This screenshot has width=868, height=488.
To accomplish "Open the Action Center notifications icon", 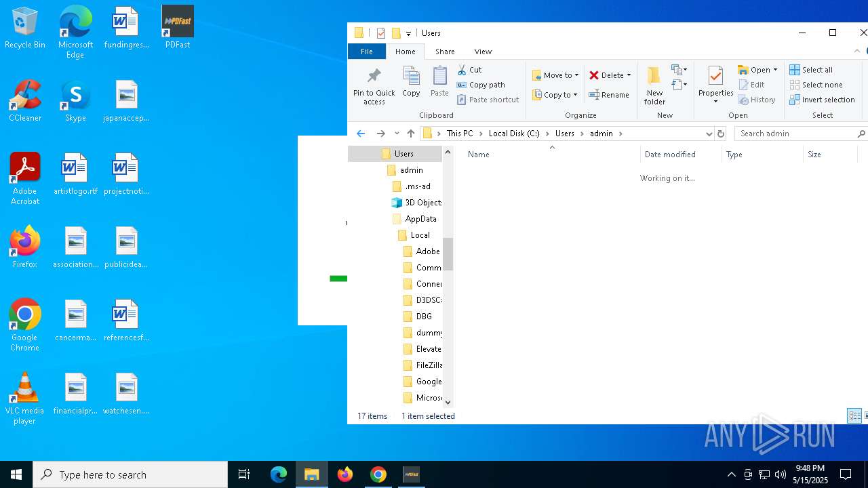I will coord(846,474).
